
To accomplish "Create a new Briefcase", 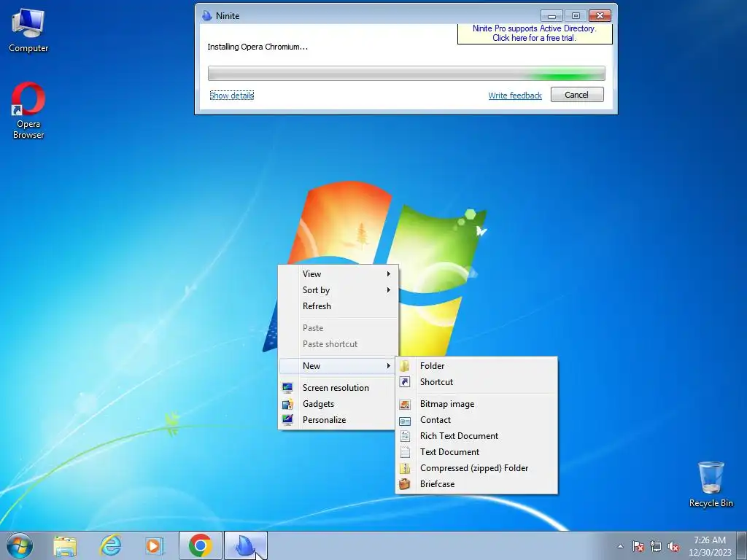I will [x=476, y=484].
